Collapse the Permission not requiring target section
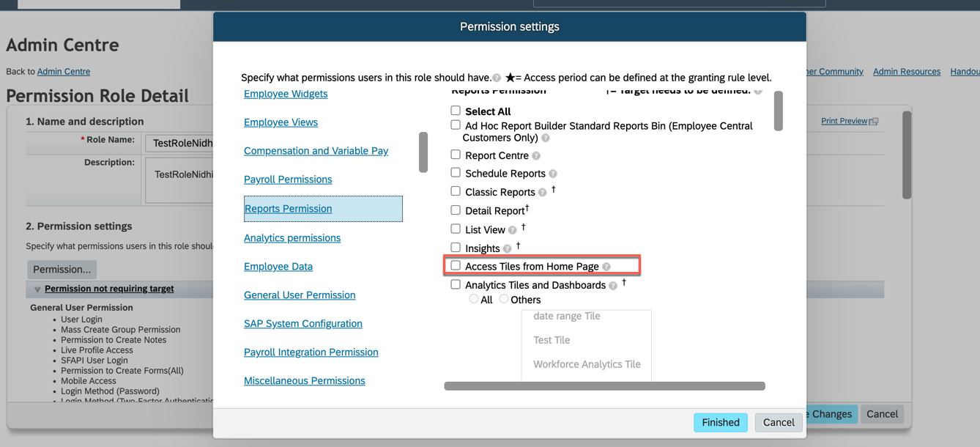 (x=37, y=289)
